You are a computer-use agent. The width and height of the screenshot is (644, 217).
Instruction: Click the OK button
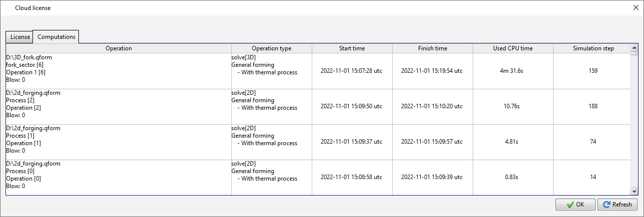575,205
